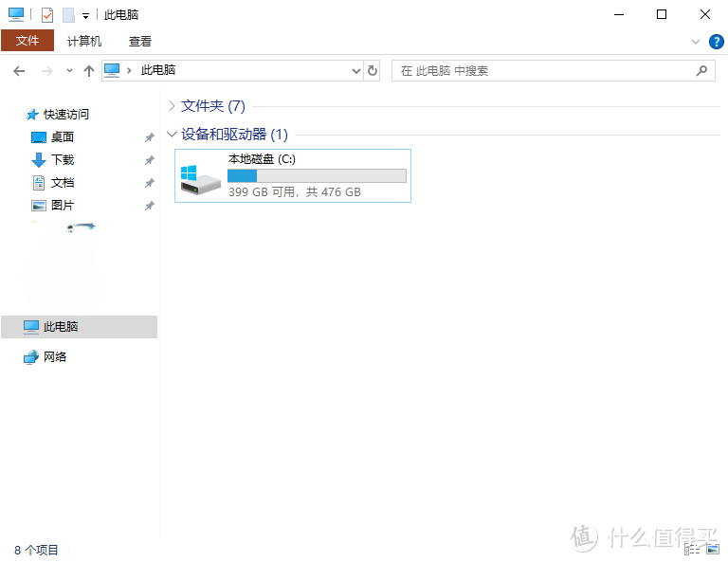Click the computer icon in title bar
The width and height of the screenshot is (728, 562).
pyautogui.click(x=16, y=15)
